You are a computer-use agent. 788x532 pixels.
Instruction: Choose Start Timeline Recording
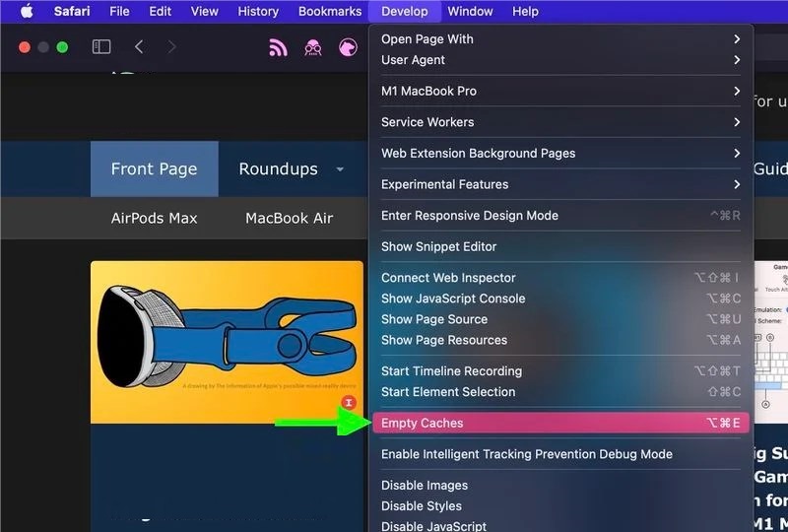(x=560, y=371)
